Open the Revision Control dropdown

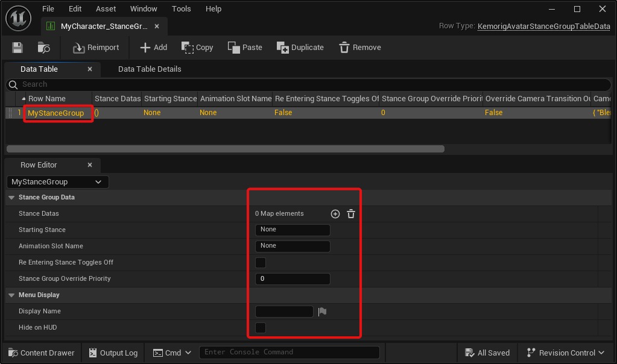(x=565, y=353)
